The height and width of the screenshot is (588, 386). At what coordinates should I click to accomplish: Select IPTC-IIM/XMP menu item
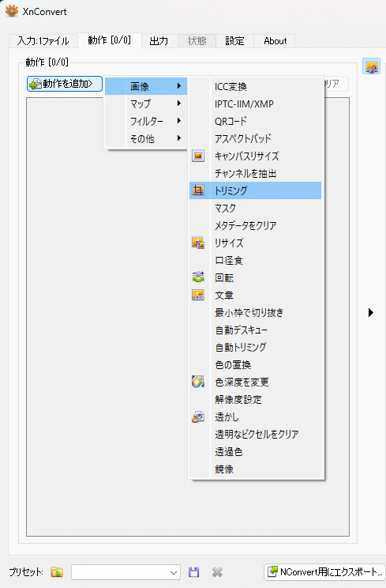(255, 104)
